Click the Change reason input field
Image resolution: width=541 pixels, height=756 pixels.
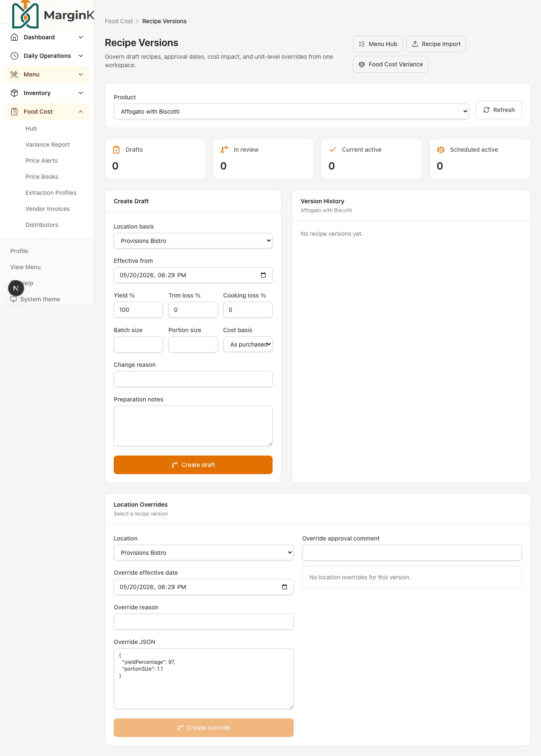pos(193,379)
